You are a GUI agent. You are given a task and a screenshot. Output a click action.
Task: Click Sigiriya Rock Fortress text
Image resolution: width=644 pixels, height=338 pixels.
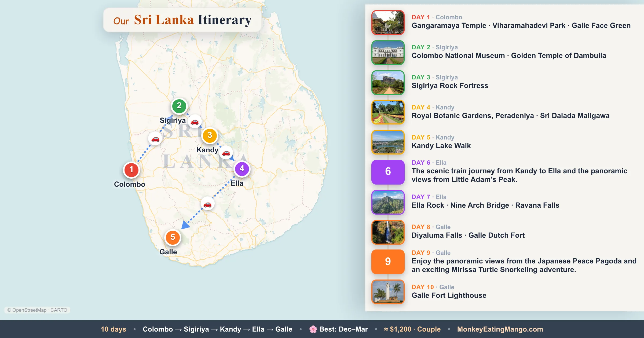(x=450, y=86)
